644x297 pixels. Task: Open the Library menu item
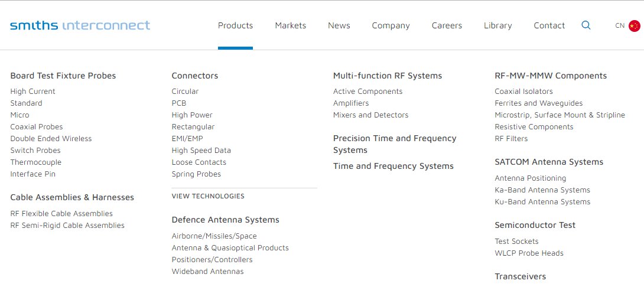[498, 25]
